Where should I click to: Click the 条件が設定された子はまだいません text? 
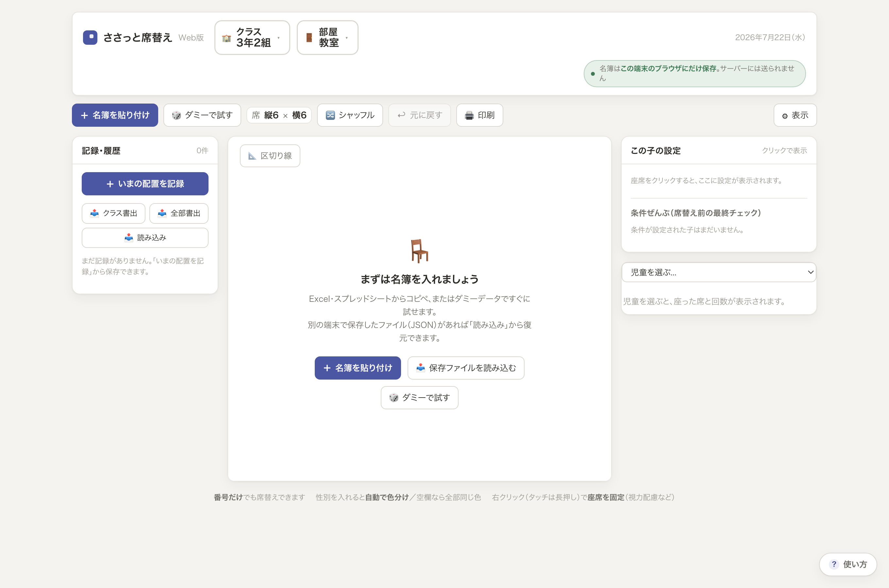687,230
